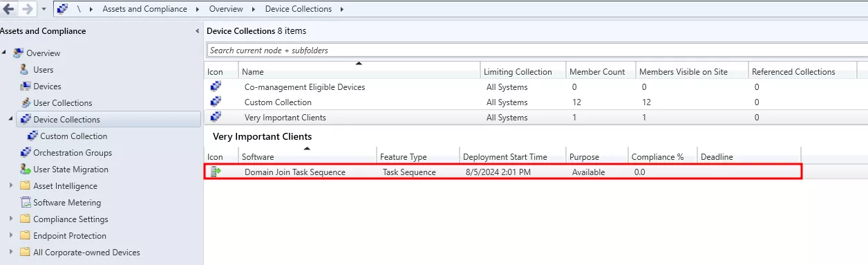The image size is (868, 265).
Task: Click the Asset Intelligence folder icon
Action: point(25,185)
